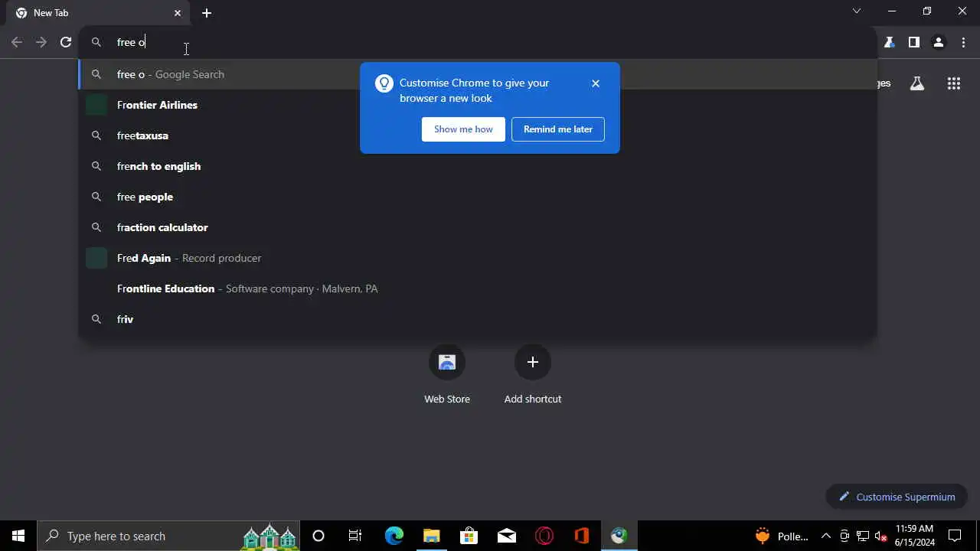Open the Pollen weather widget
980x551 pixels.
click(782, 536)
